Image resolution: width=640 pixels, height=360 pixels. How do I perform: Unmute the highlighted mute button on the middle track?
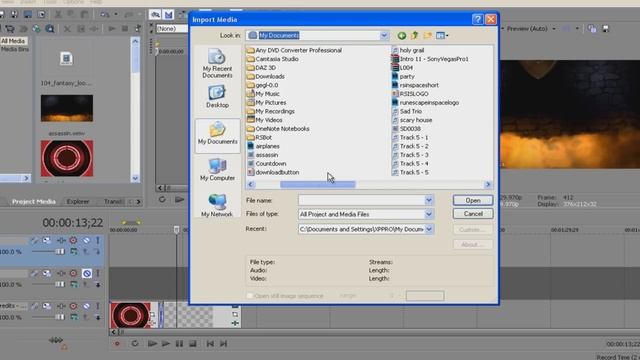pos(87,273)
